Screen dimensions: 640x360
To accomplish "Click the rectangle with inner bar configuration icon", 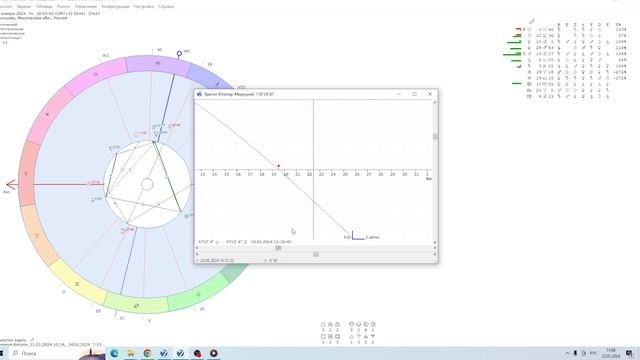I will pyautogui.click(x=337, y=337).
